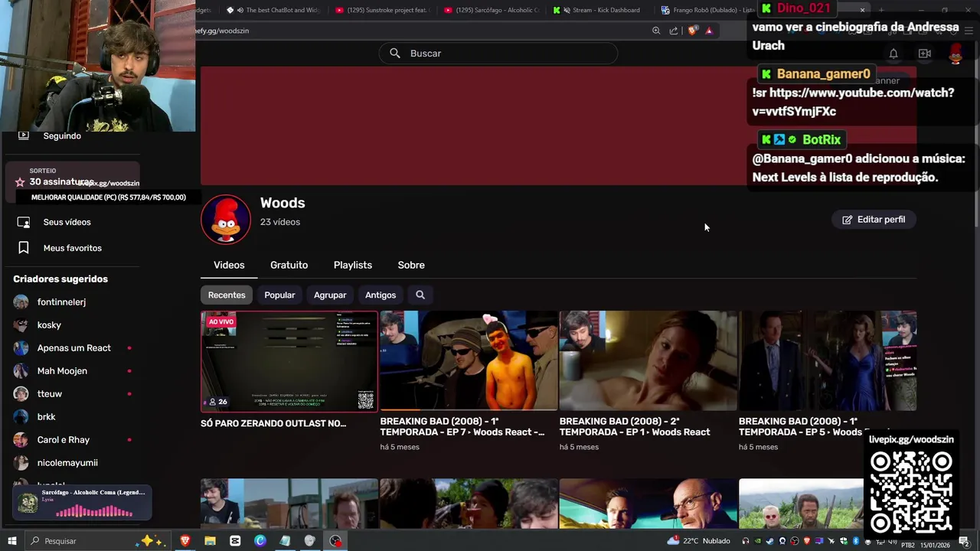
Task: Open Brave Shields lion icon
Action: click(692, 31)
